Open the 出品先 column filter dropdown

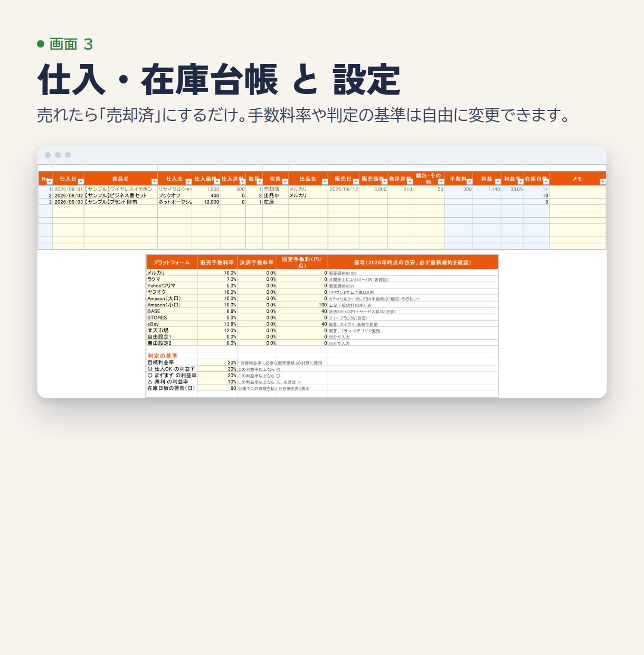point(325,182)
